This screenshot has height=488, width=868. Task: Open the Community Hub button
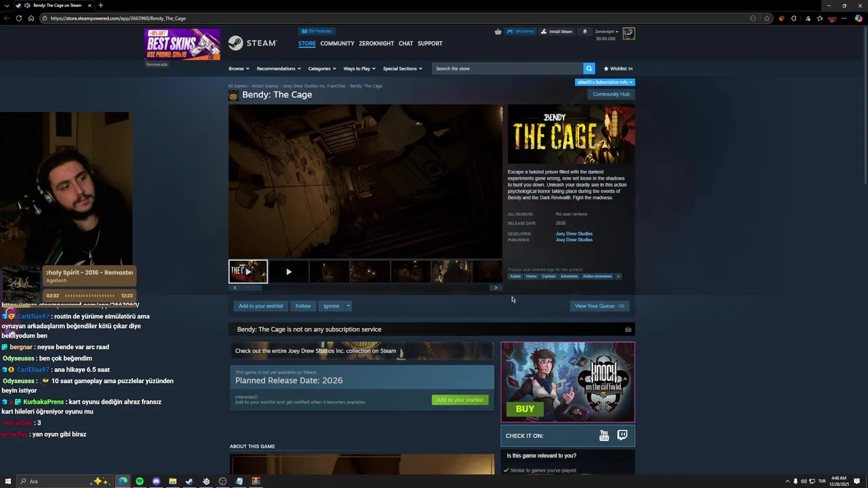[611, 94]
